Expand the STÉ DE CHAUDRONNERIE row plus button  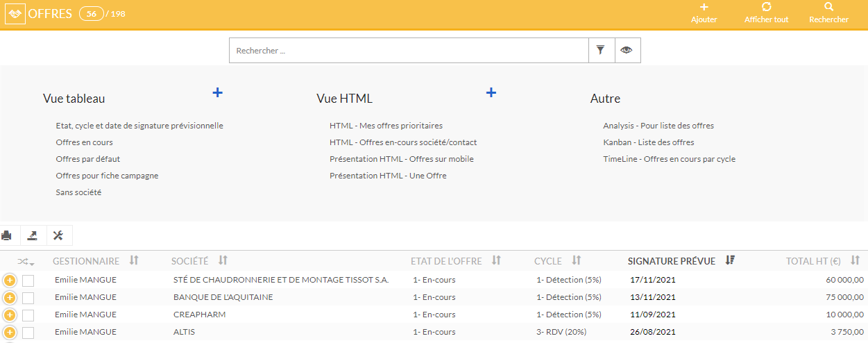pos(10,280)
